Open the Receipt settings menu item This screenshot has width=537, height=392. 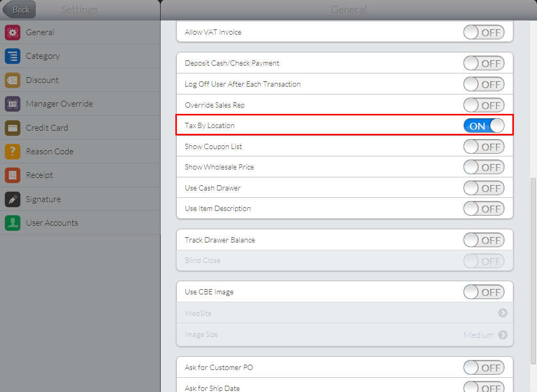click(39, 175)
